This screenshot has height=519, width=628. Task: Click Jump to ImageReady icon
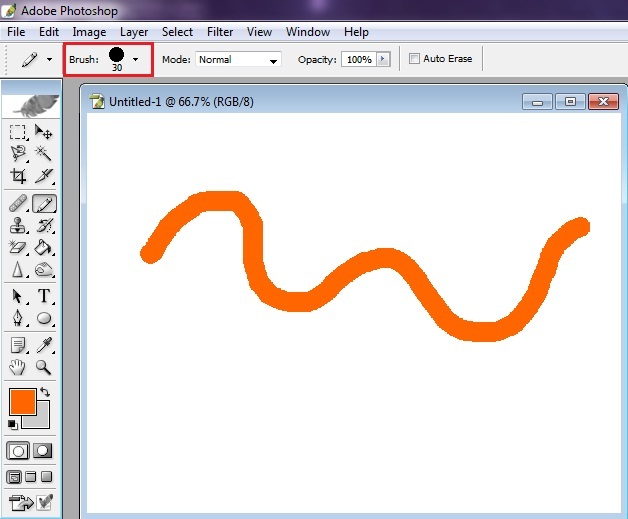pos(21,502)
